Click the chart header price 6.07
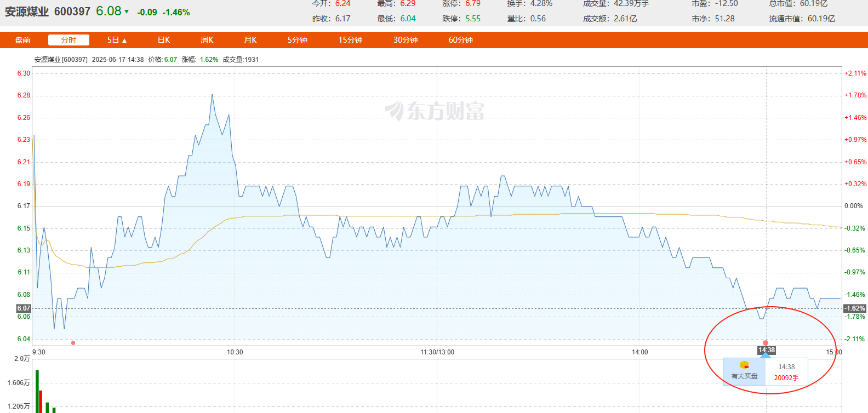 pos(170,60)
